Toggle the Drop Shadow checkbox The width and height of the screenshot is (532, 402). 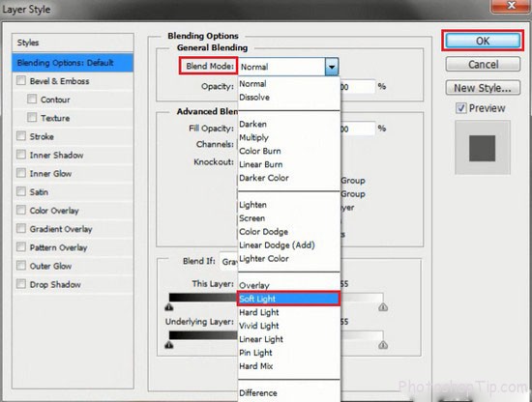pyautogui.click(x=21, y=284)
